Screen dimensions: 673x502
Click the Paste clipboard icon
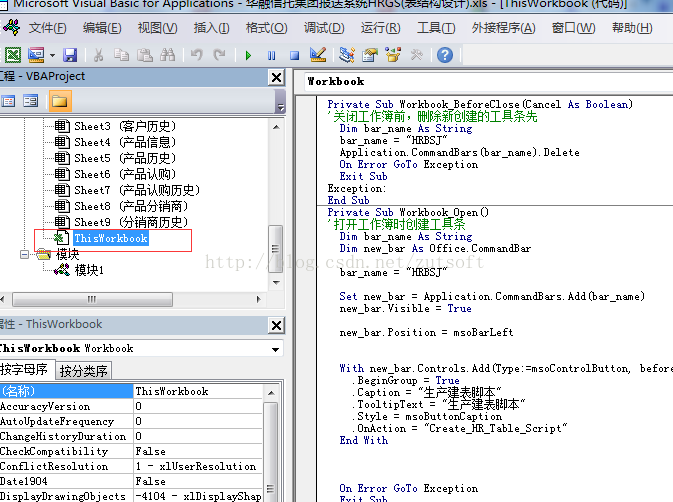(x=145, y=55)
